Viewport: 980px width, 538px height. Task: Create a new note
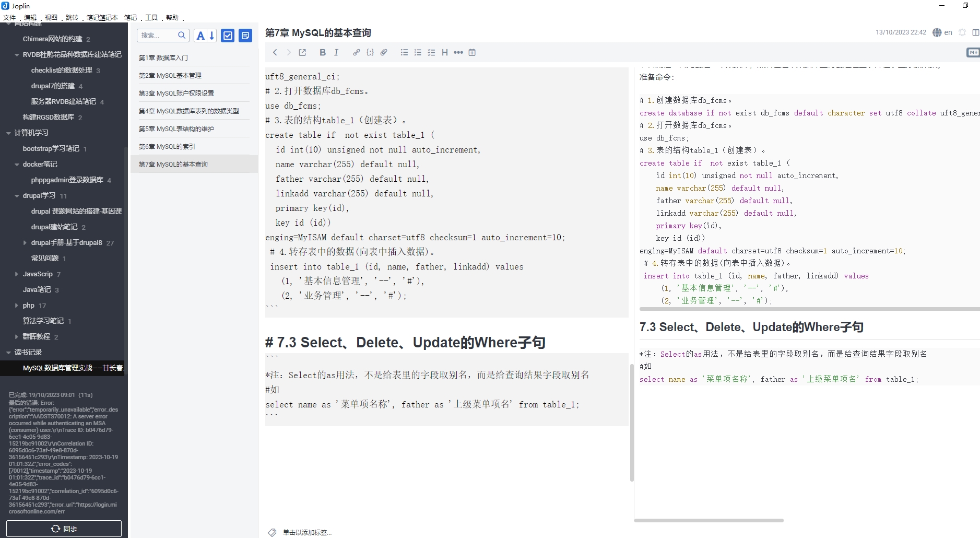pyautogui.click(x=245, y=36)
